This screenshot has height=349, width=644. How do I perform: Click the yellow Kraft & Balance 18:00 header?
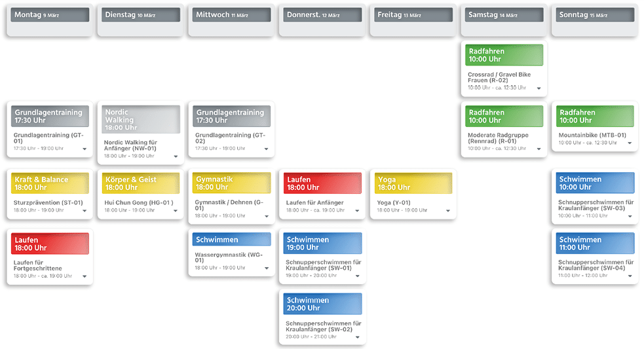click(x=50, y=183)
